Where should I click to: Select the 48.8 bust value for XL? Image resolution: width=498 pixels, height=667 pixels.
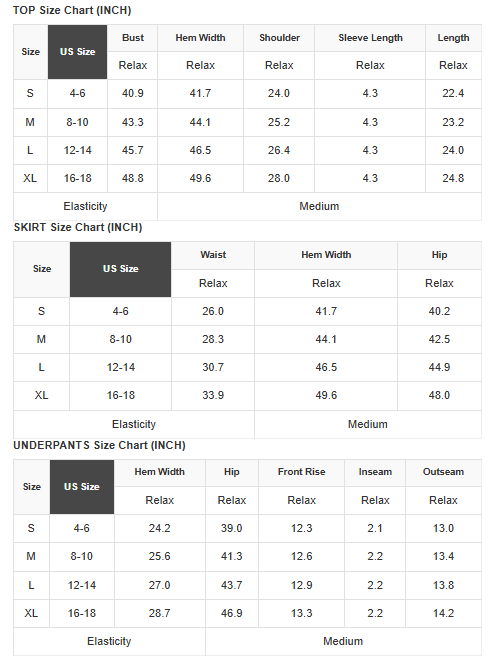[133, 178]
